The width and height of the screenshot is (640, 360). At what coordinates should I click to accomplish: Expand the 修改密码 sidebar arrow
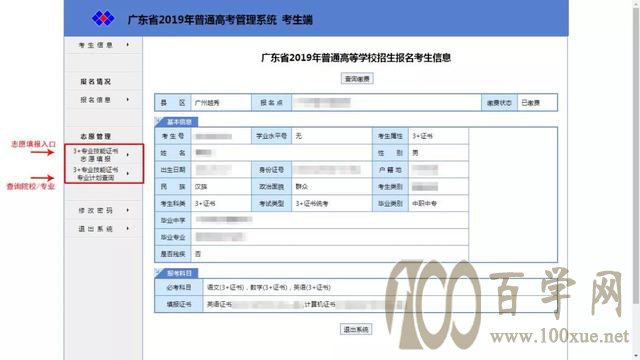point(128,210)
